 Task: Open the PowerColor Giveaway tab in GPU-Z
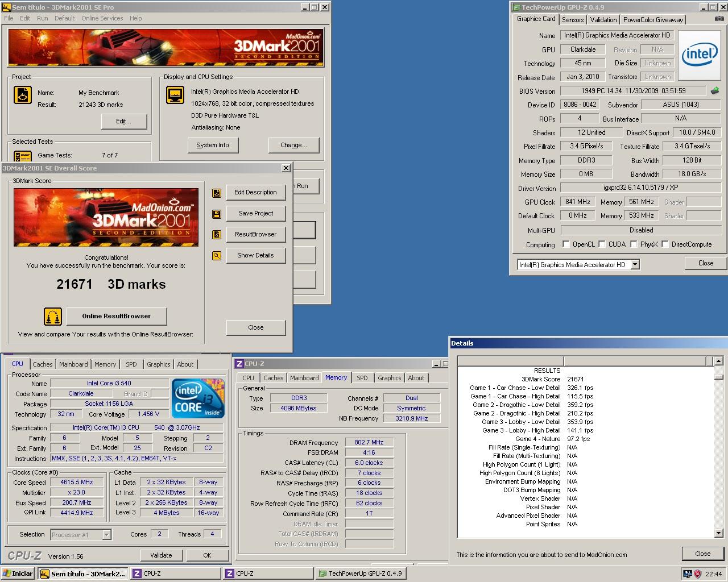(653, 19)
